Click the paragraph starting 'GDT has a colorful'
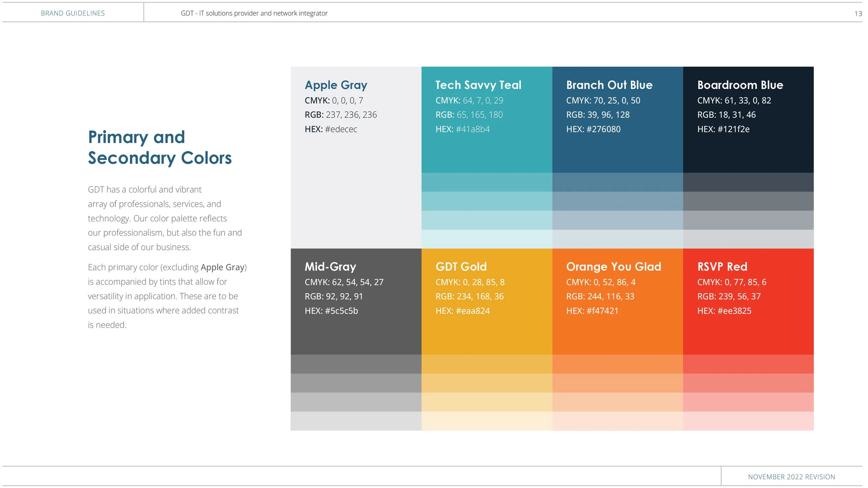 tap(165, 218)
